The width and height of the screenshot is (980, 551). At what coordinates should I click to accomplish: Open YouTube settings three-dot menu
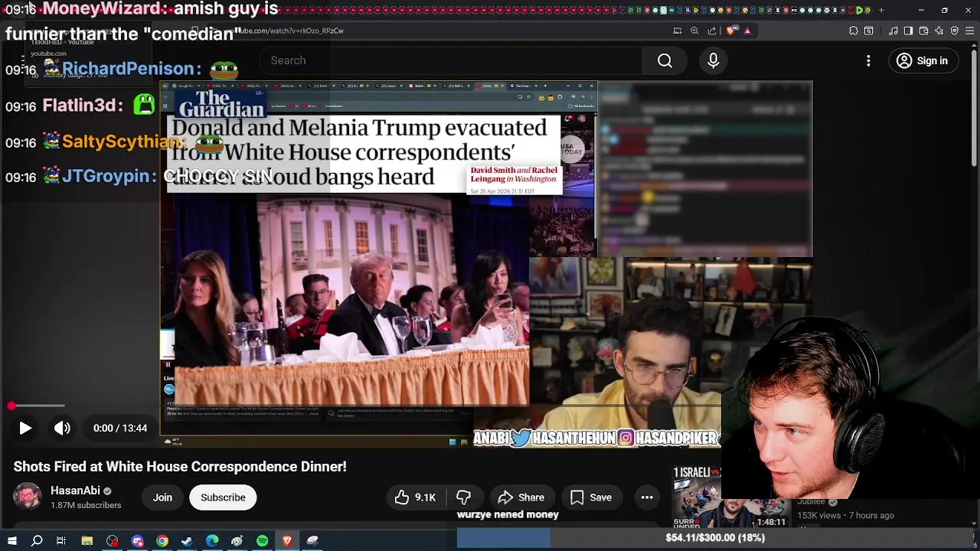[x=868, y=60]
